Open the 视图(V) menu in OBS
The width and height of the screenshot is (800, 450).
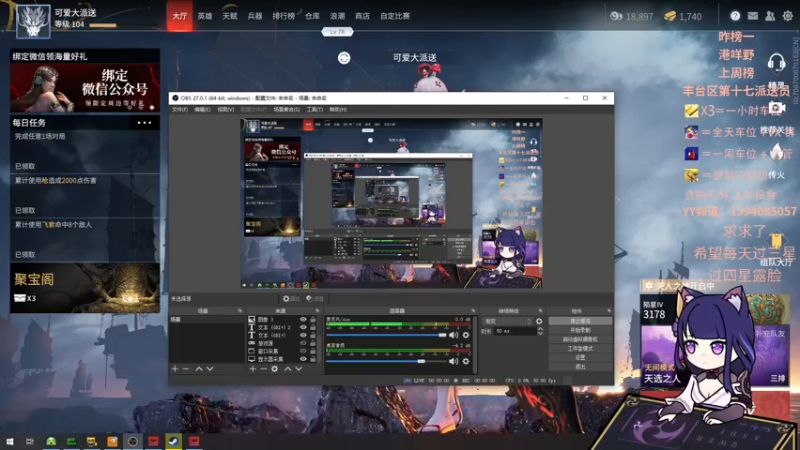(226, 110)
